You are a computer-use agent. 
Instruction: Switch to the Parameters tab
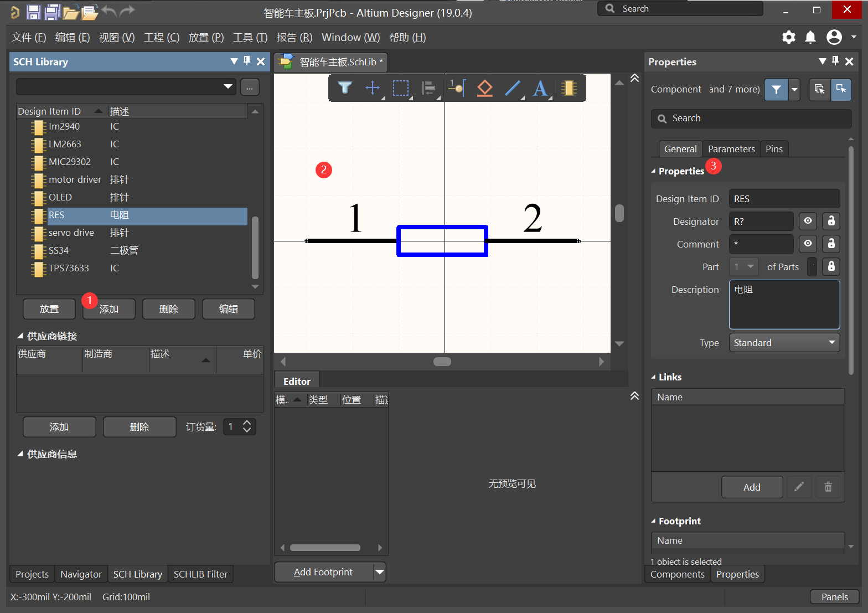pos(731,149)
